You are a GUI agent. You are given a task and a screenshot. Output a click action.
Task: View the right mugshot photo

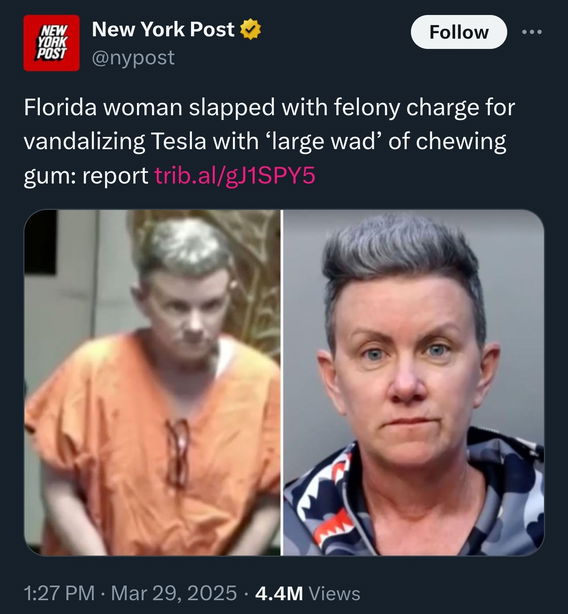pos(413,383)
